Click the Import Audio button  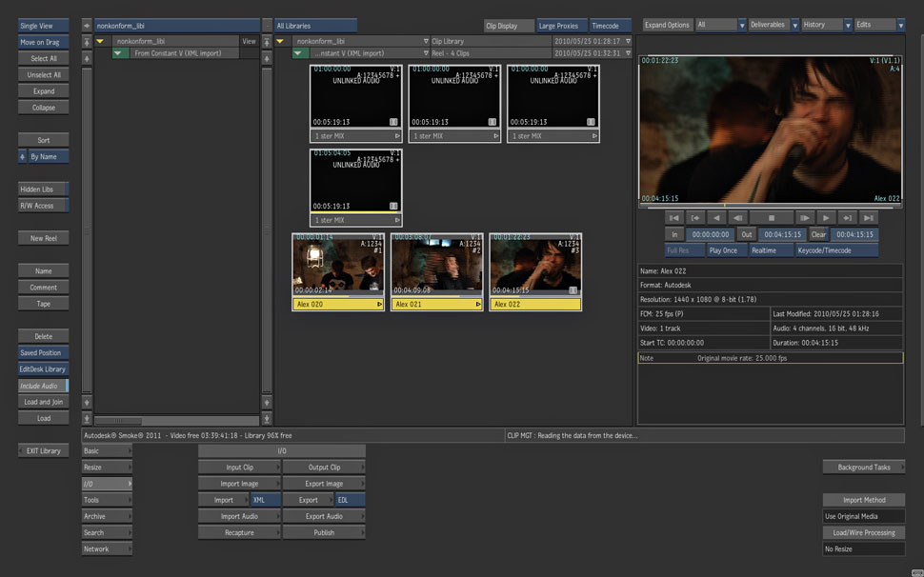click(239, 516)
